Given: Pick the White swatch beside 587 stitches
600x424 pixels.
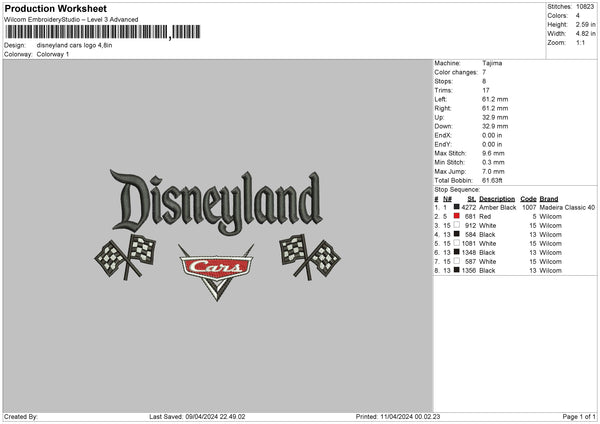Looking at the screenshot, I should (457, 261).
